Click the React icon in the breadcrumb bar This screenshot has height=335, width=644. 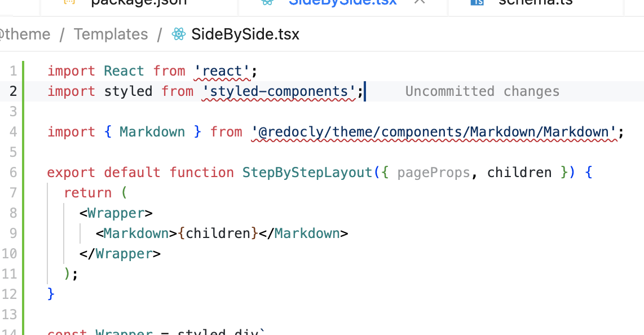click(x=178, y=34)
